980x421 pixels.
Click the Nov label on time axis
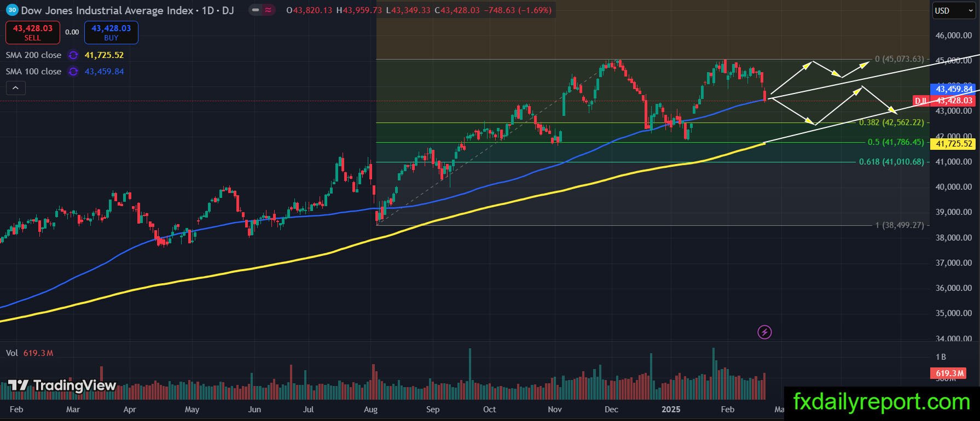click(555, 410)
